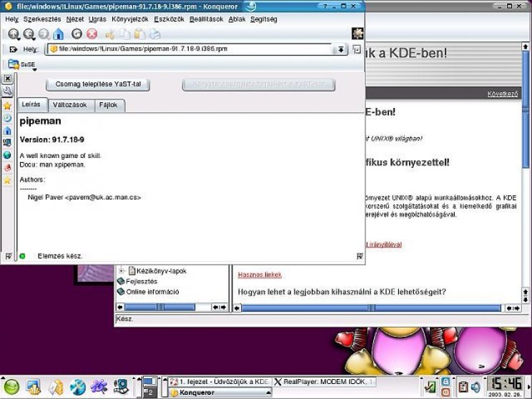
Task: Open the volume speaker tray icon
Action: pos(476,387)
